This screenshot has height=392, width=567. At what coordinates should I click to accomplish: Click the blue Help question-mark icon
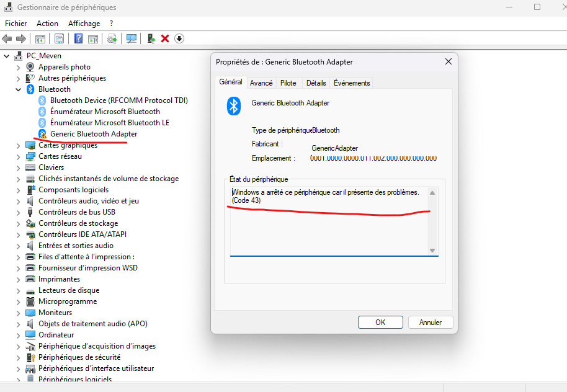point(78,38)
